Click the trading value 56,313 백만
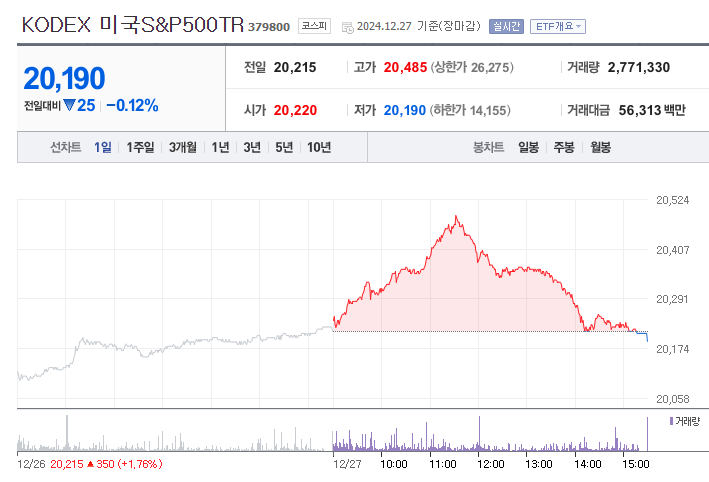Screen dimensions: 709x482 [x=652, y=110]
